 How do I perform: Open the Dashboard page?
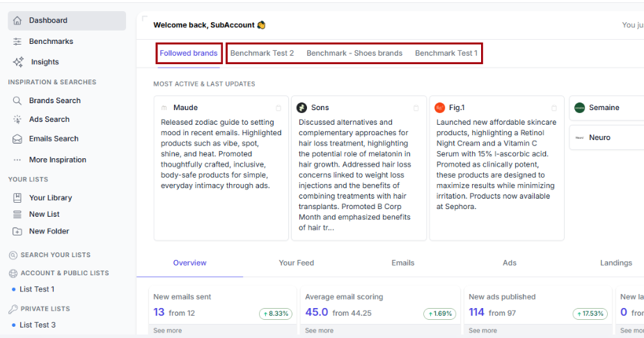coord(67,21)
